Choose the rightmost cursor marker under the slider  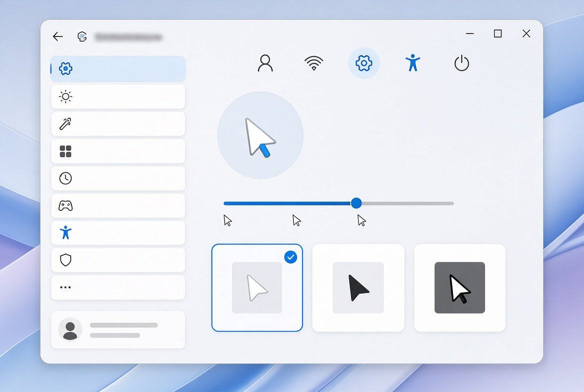(x=361, y=220)
